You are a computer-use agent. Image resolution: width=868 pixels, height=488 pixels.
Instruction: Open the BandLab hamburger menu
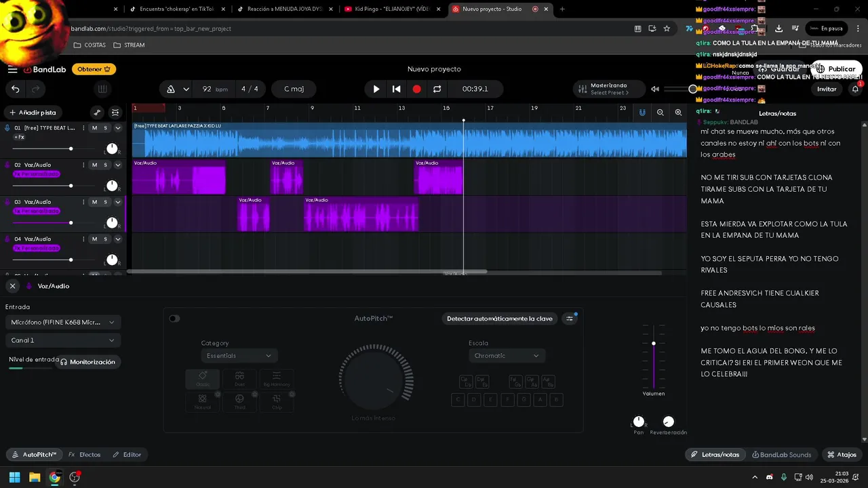(x=12, y=69)
